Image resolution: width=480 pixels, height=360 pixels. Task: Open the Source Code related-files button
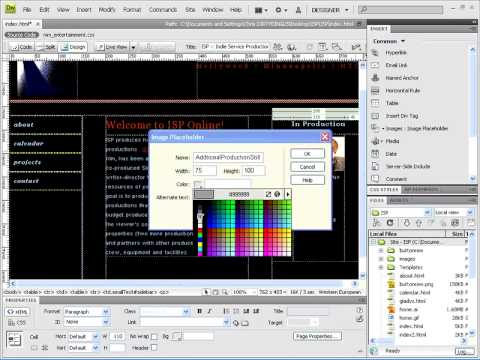click(22, 34)
